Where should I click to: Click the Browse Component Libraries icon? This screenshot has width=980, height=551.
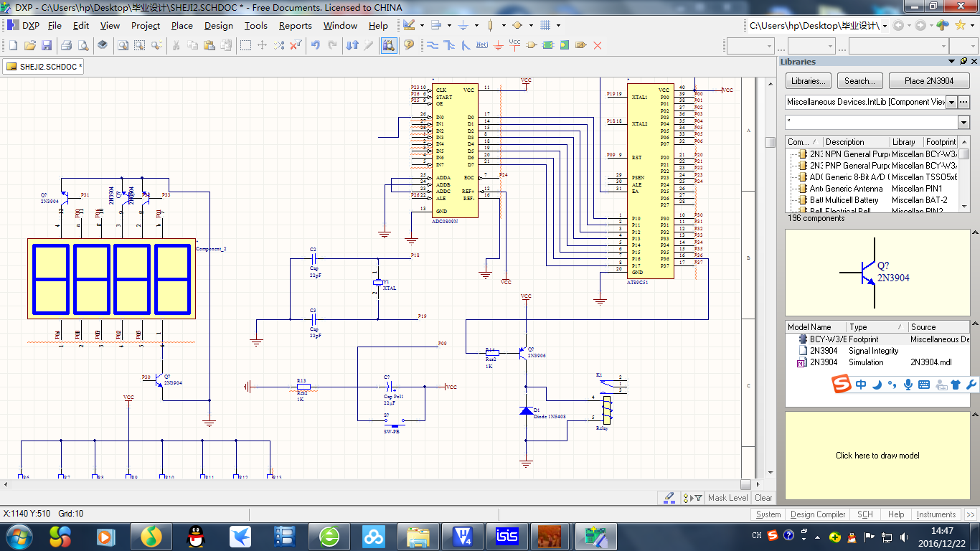click(388, 45)
